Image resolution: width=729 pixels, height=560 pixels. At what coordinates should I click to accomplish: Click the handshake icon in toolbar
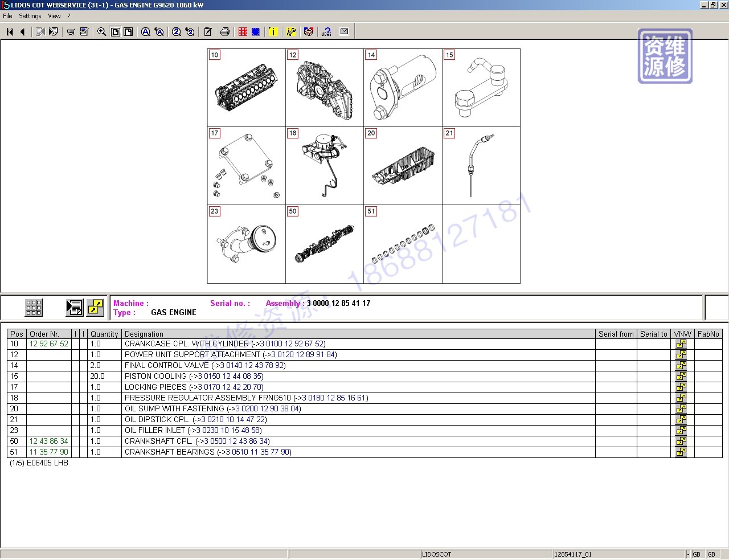309,32
